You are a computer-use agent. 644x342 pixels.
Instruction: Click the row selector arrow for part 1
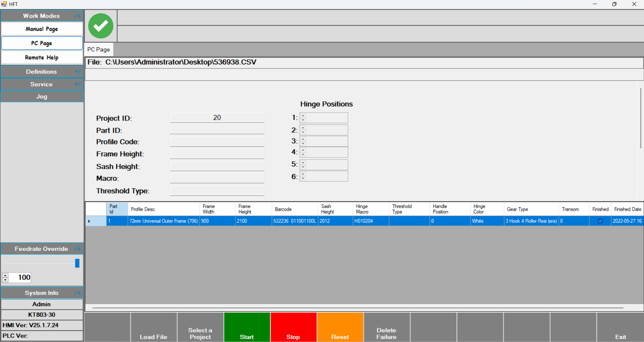point(89,221)
